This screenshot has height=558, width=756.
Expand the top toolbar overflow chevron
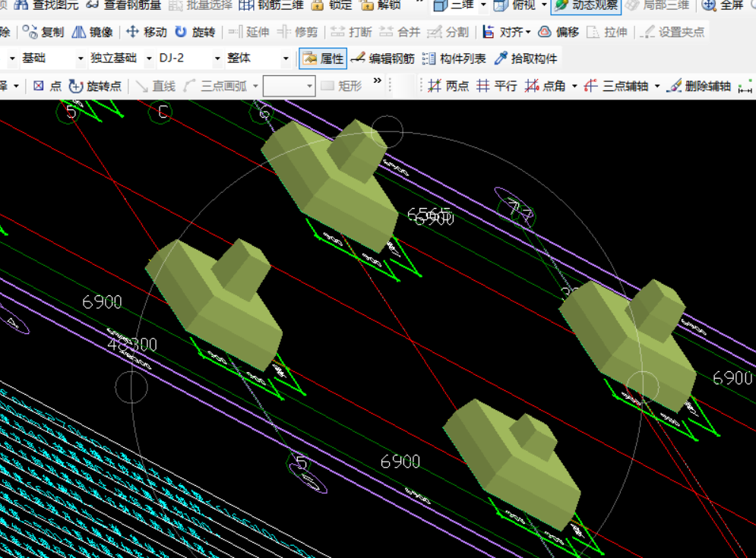point(420,2)
